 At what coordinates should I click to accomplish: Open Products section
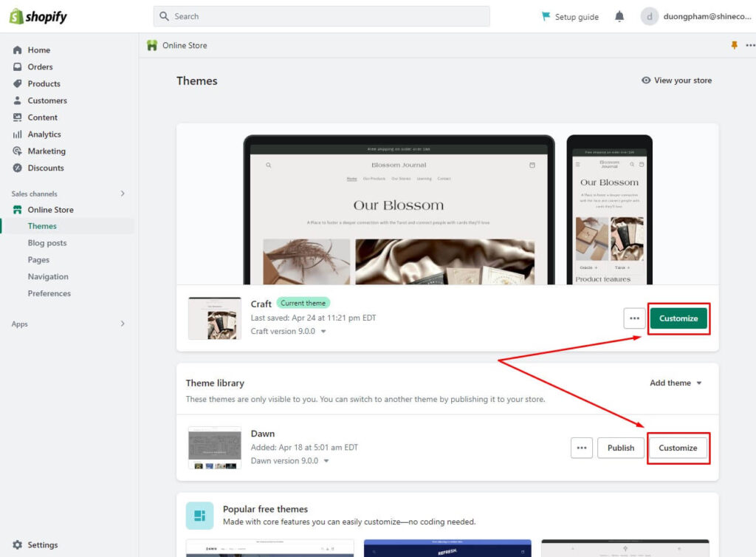pos(44,84)
